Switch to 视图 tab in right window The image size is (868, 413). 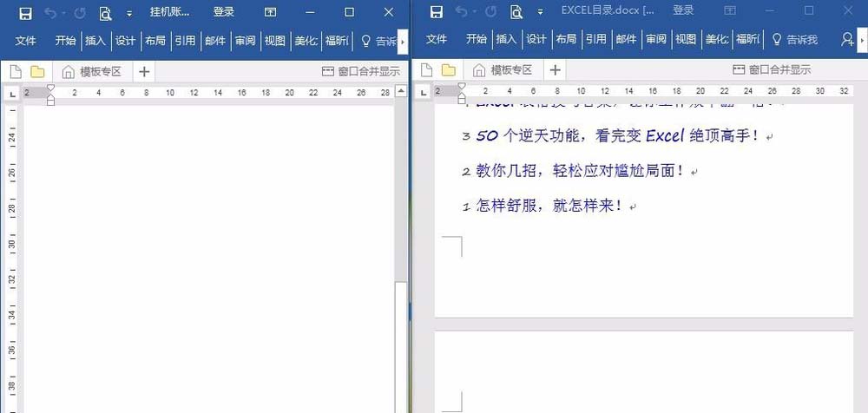click(686, 39)
